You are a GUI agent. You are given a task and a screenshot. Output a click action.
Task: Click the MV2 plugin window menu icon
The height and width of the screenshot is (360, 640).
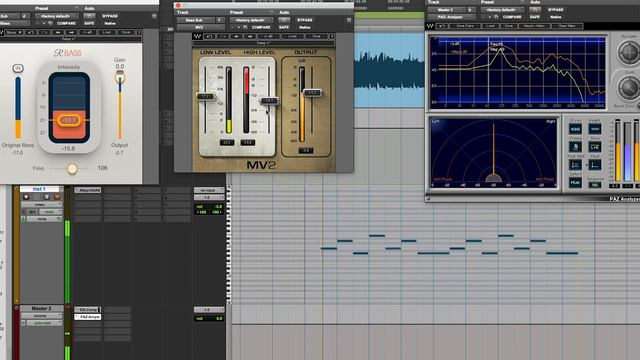(349, 20)
